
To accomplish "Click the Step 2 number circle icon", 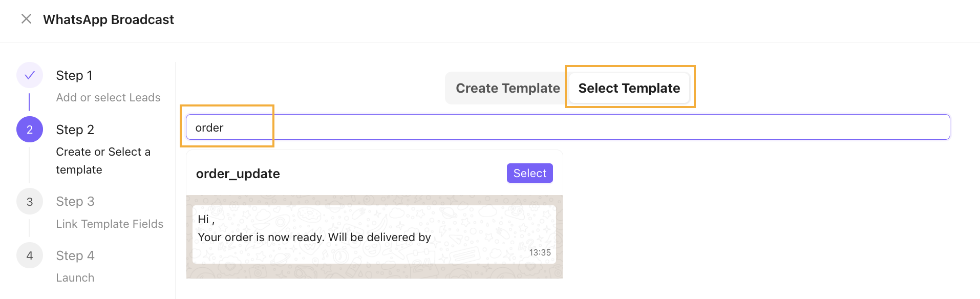I will (30, 130).
